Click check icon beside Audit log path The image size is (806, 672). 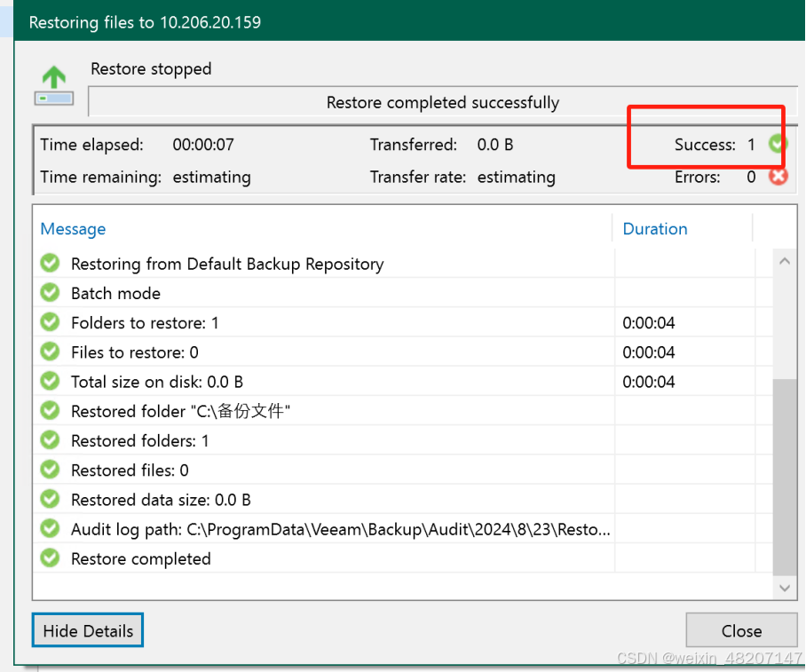click(x=50, y=528)
